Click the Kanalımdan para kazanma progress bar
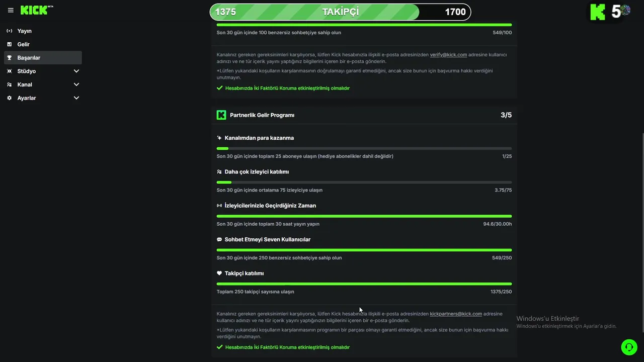Screen dimensions: 644x362 [x=364, y=148]
